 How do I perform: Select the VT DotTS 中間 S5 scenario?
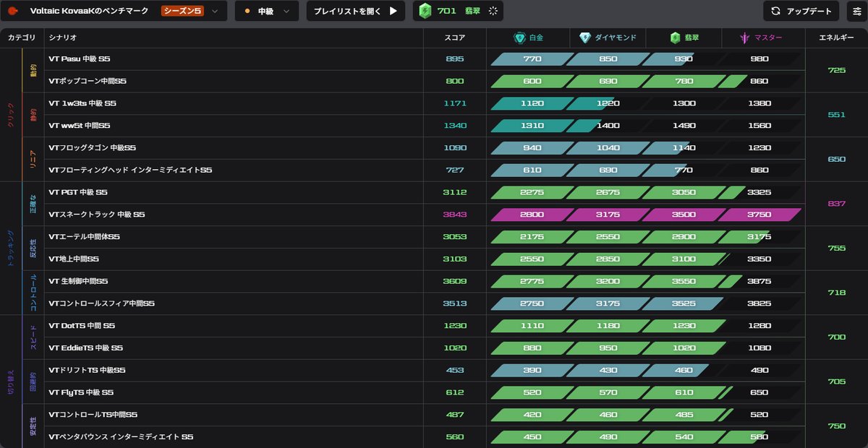pos(81,326)
